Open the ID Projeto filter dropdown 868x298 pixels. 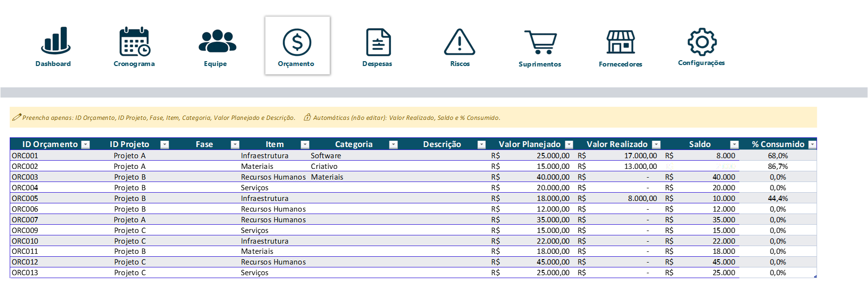coord(165,144)
